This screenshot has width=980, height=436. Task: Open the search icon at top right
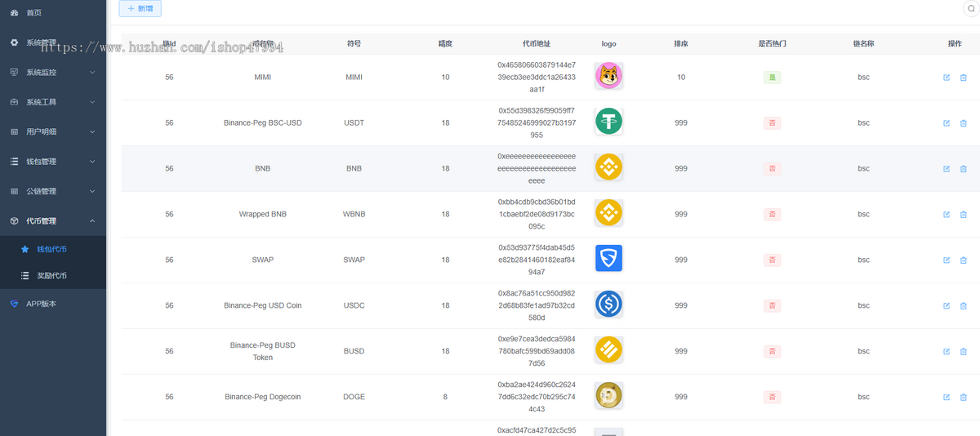(971, 8)
